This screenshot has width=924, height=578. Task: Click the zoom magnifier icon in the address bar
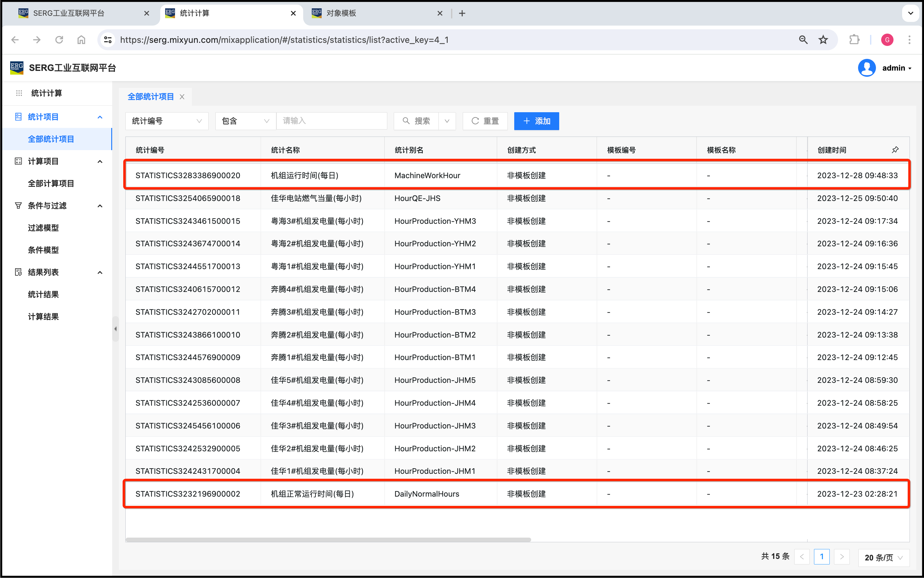click(803, 40)
